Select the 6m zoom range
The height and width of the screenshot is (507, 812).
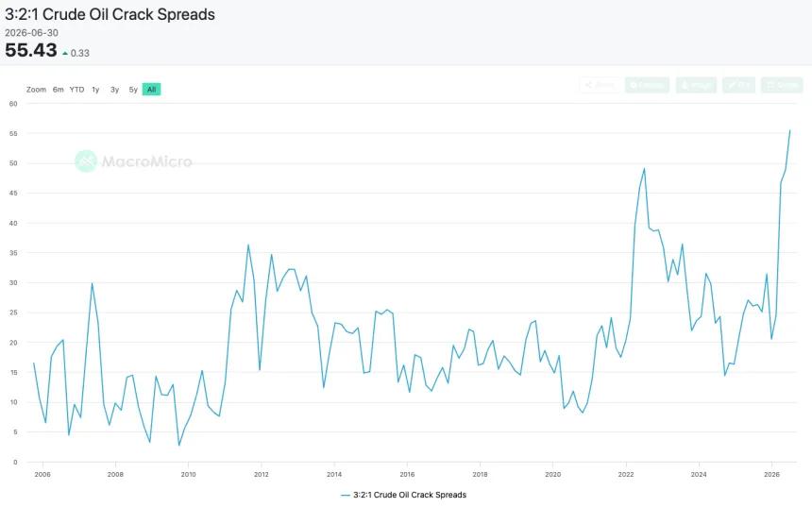click(58, 90)
